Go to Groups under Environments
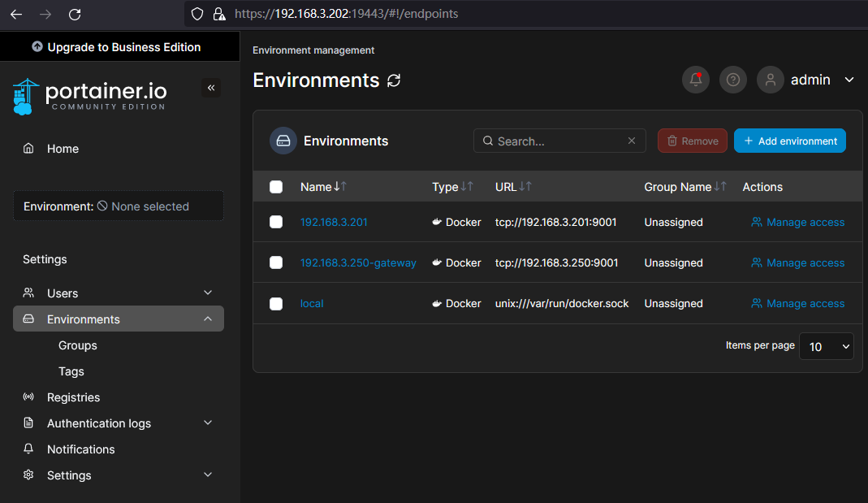This screenshot has width=868, height=503. tap(77, 345)
